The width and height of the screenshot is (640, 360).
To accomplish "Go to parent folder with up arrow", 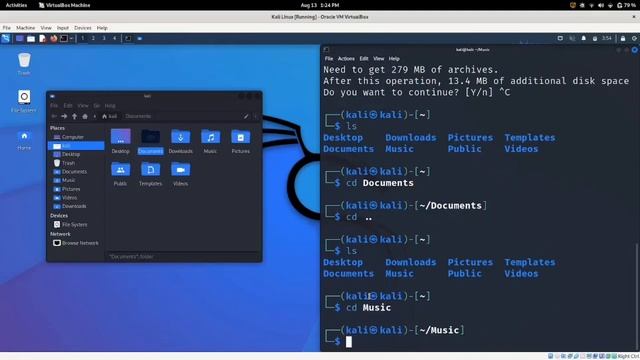I will (x=74, y=116).
